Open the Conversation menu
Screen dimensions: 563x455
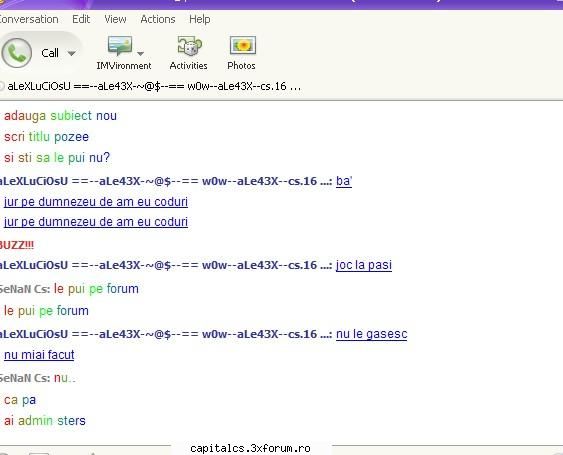click(x=29, y=19)
